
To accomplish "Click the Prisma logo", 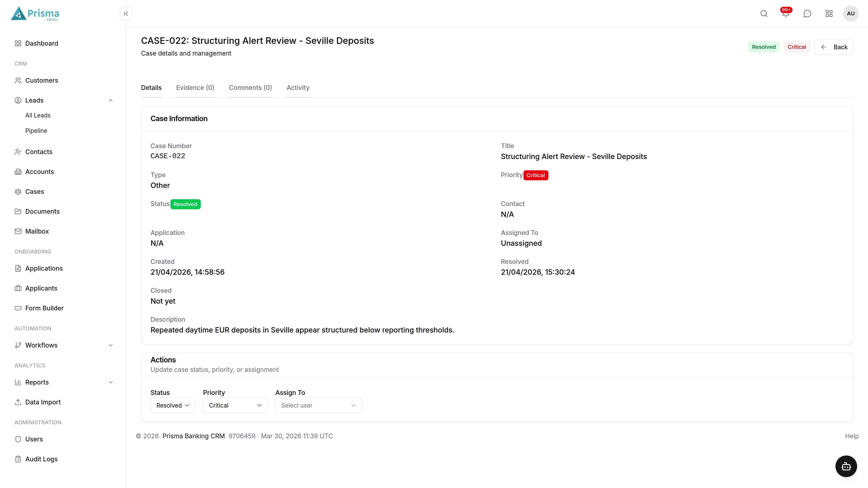I will point(35,14).
